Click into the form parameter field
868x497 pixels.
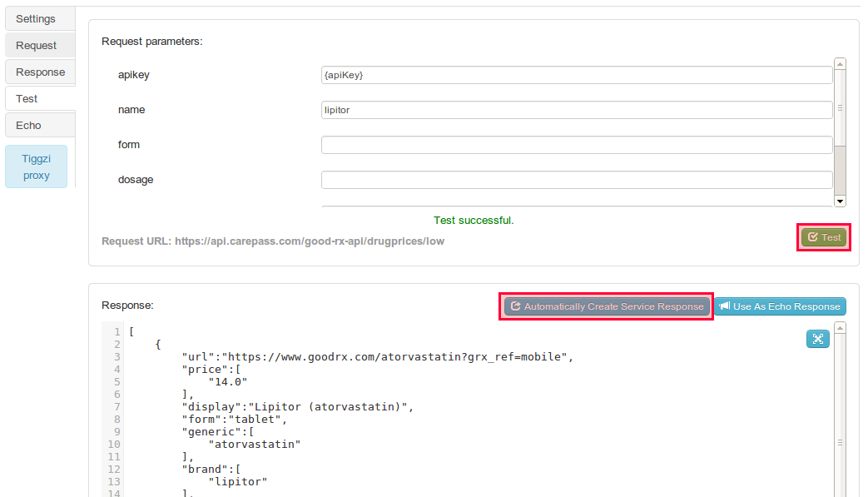click(576, 145)
